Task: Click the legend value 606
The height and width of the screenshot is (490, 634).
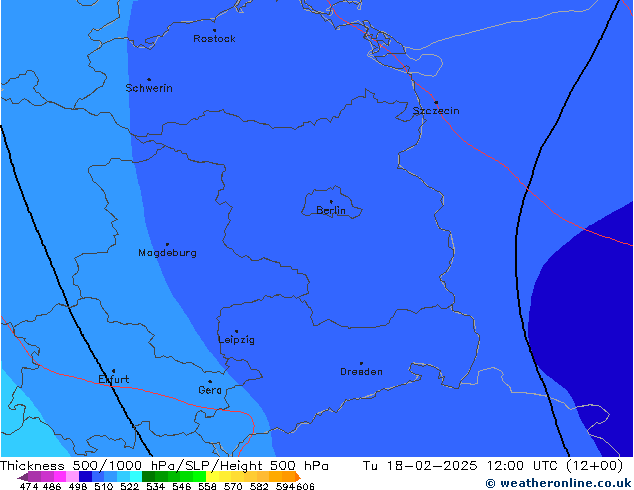Action: click(x=305, y=486)
